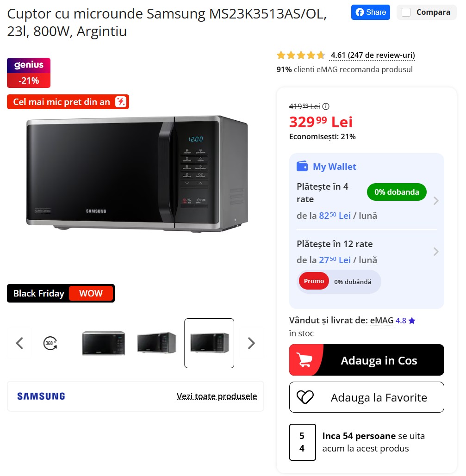The image size is (466, 476).
Task: Click the Black Friday WOW badge
Action: (61, 293)
